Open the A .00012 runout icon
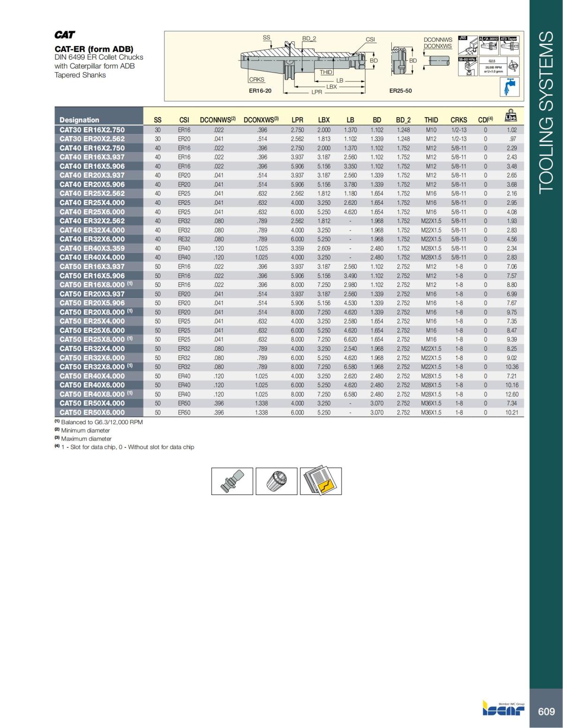Image resolution: width=563 pixels, height=728 pixels. pos(489,45)
